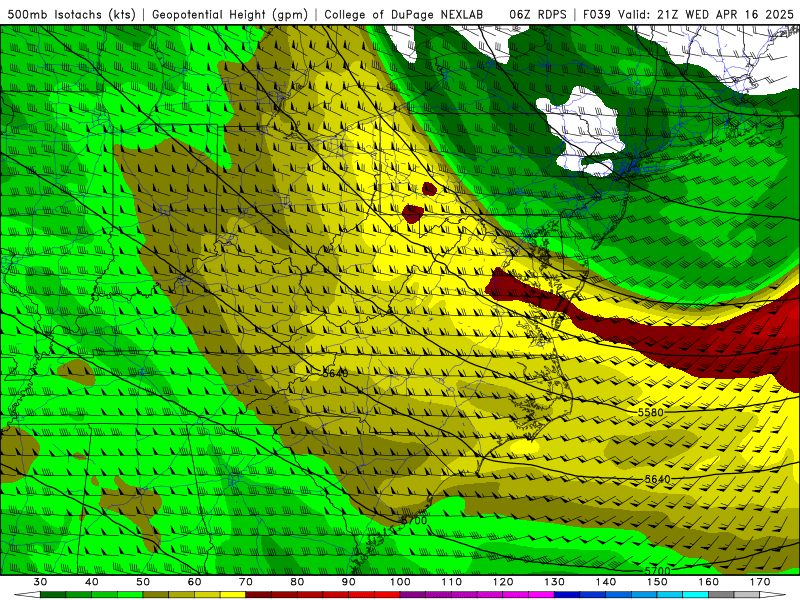Select colorbar scale label 160

pyautogui.click(x=709, y=582)
